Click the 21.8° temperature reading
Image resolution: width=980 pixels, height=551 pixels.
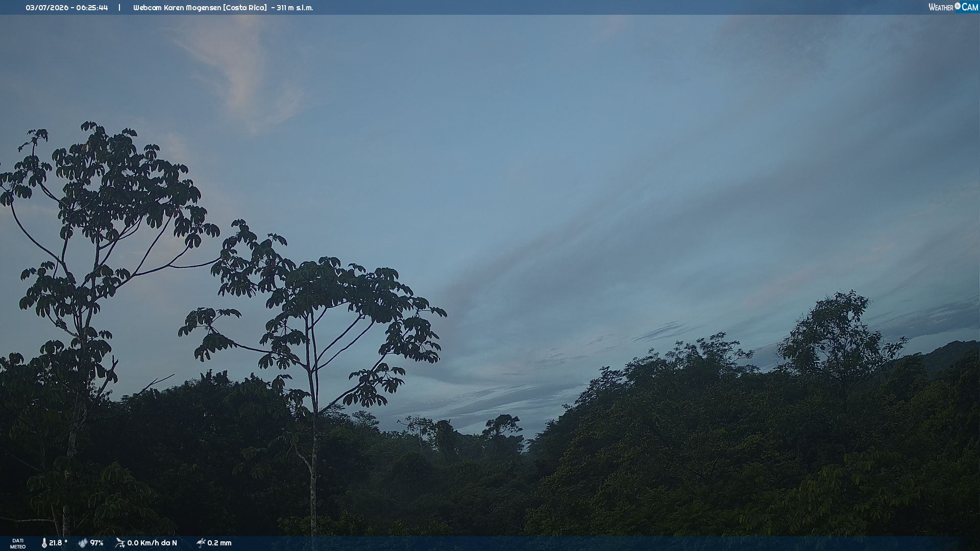pyautogui.click(x=58, y=543)
